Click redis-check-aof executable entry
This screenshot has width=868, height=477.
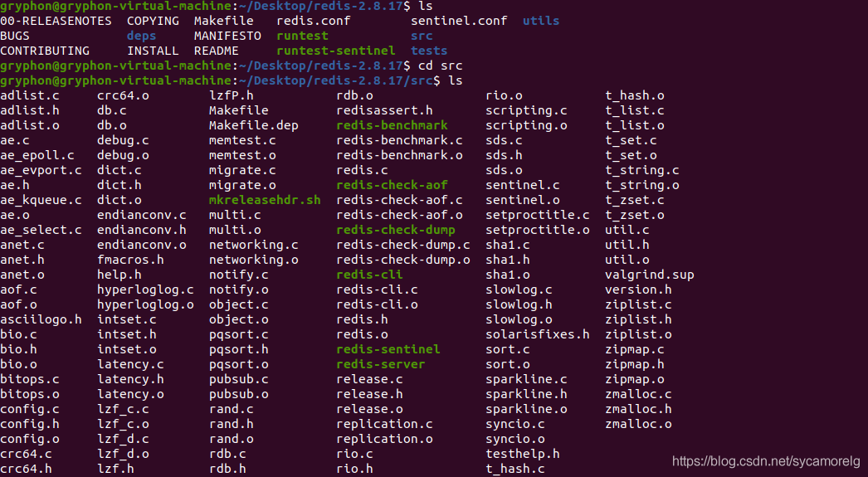[392, 185]
